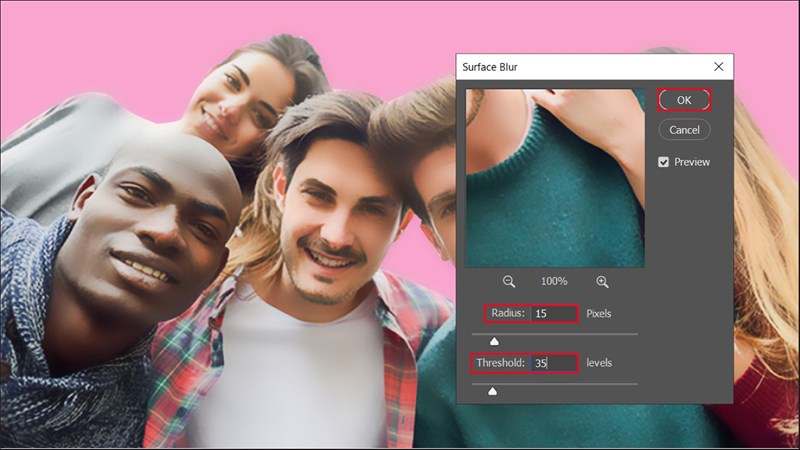
Task: Click the sweater preview thumbnail
Action: (x=555, y=179)
